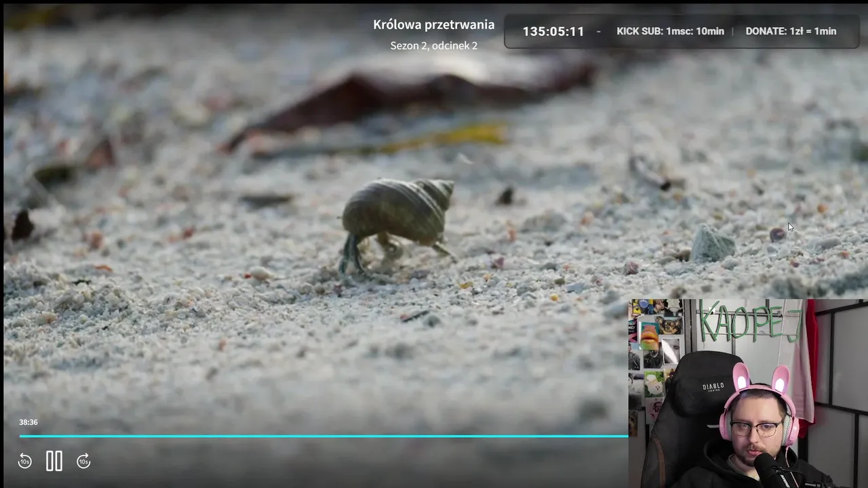Click the "DONATE: 1zł = 1min" text
Screen dimensions: 868x488
(x=791, y=31)
